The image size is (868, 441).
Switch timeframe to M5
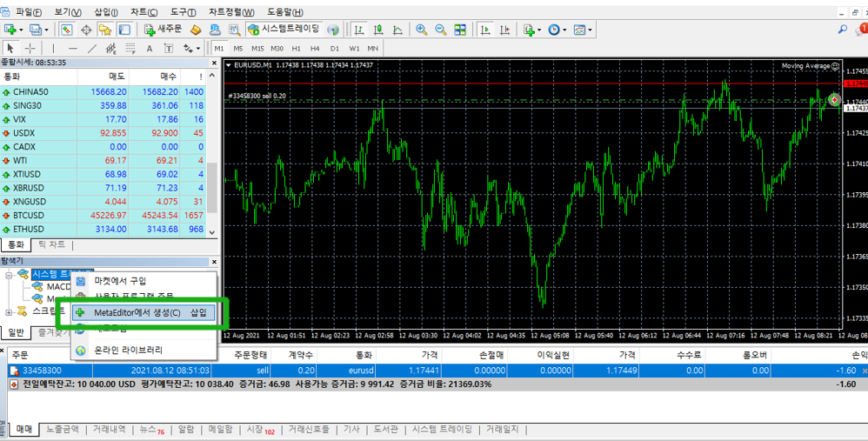[238, 48]
